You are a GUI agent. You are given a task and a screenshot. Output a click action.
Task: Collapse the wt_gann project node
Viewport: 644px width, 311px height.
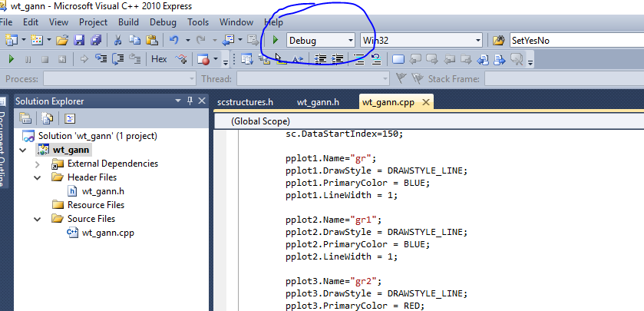click(22, 150)
